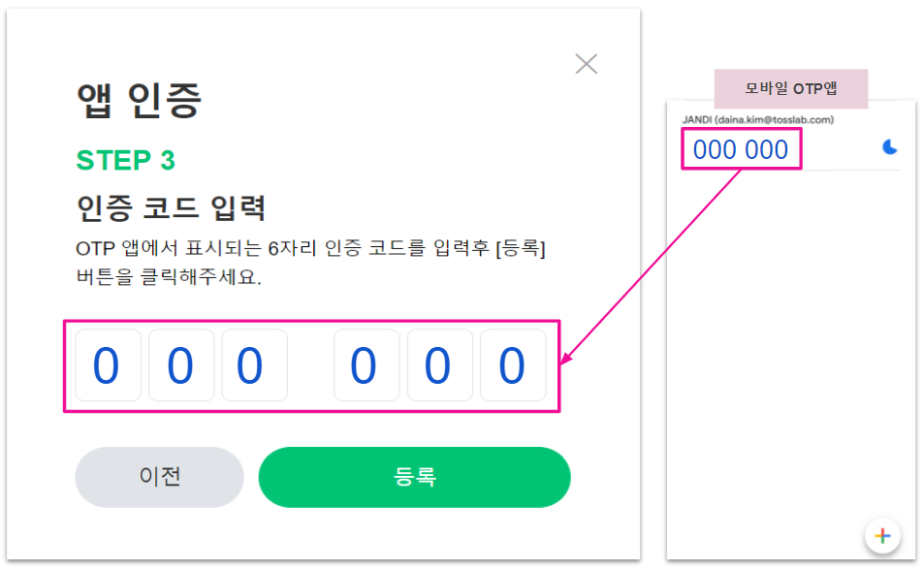The image size is (924, 568).
Task: Click the 모바일 OTP앱 label
Action: [x=790, y=88]
